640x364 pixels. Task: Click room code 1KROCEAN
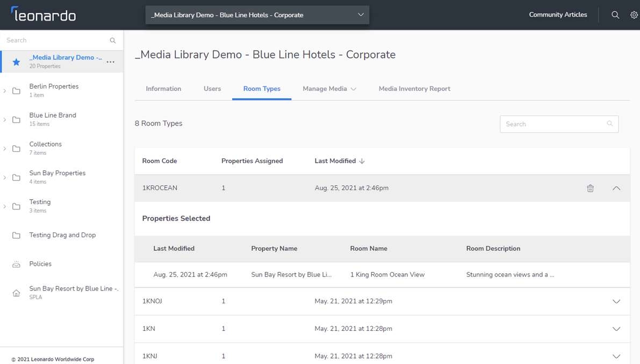(x=160, y=188)
